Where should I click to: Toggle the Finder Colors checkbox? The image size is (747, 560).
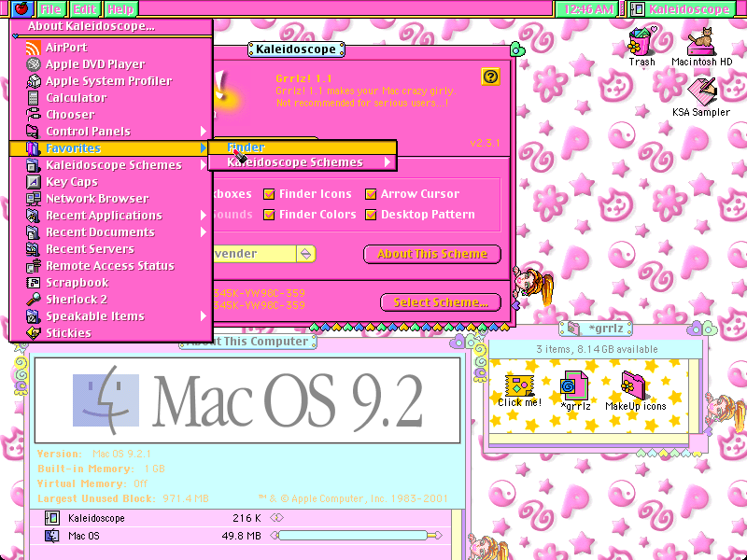coord(269,215)
